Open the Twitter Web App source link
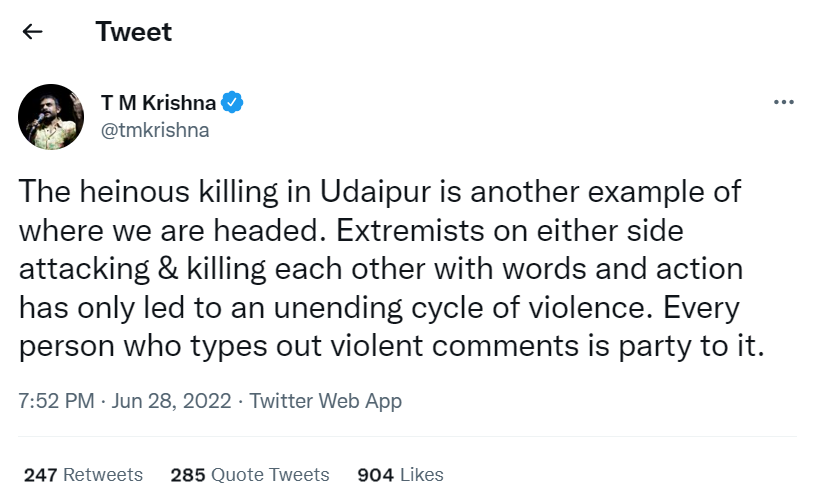 pos(325,402)
